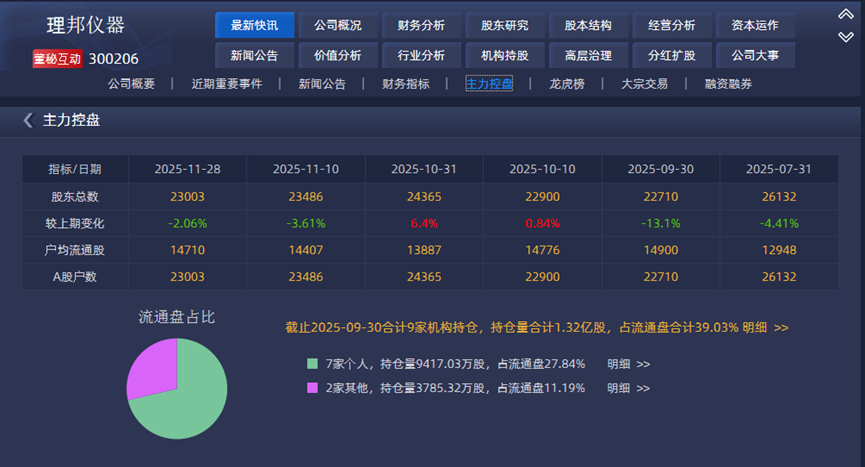Click the 14776 户均流通股 value
This screenshot has width=865, height=467.
pyautogui.click(x=542, y=250)
